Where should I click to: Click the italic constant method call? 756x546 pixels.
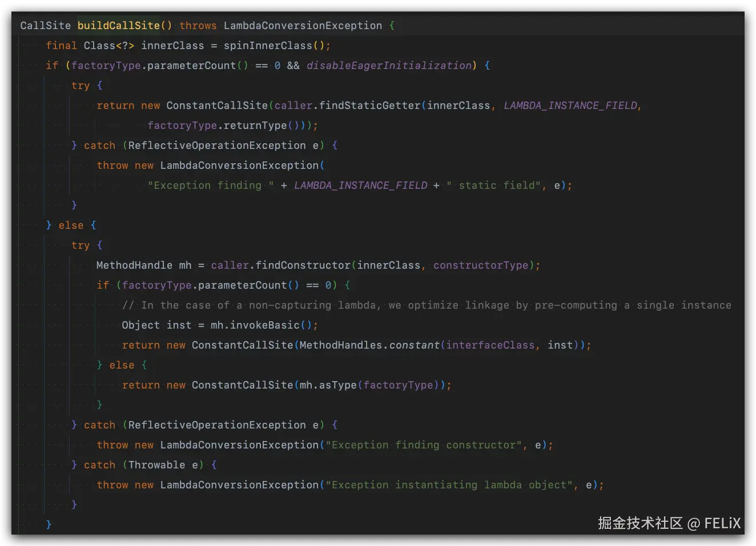pos(415,345)
